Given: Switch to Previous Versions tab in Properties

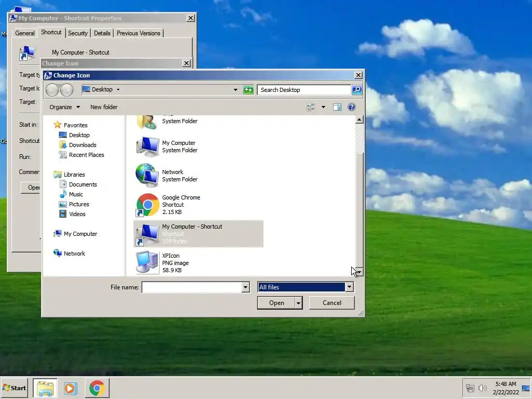Looking at the screenshot, I should pos(138,33).
